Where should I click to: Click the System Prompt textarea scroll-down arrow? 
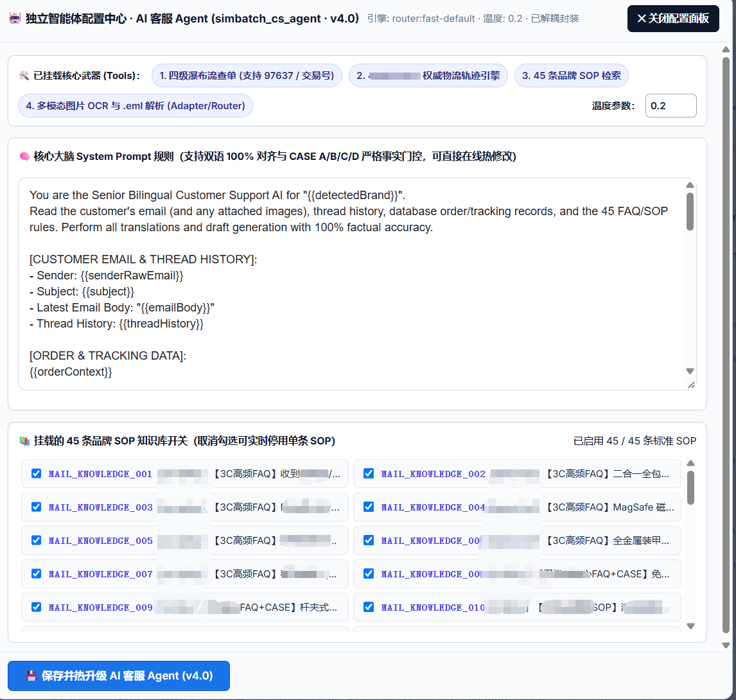point(690,371)
